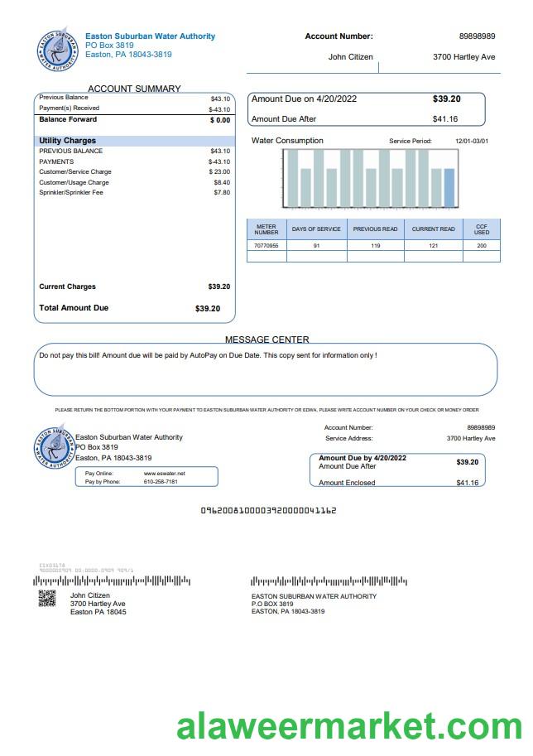Screen dimensions: 533x756
Task: Select the Utility Charges section header
Action: pyautogui.click(x=68, y=141)
